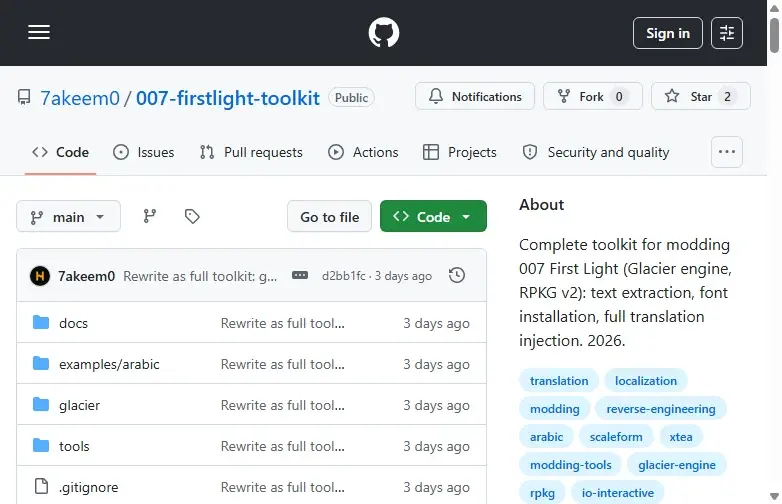
Task: View branches icon
Action: [x=150, y=216]
